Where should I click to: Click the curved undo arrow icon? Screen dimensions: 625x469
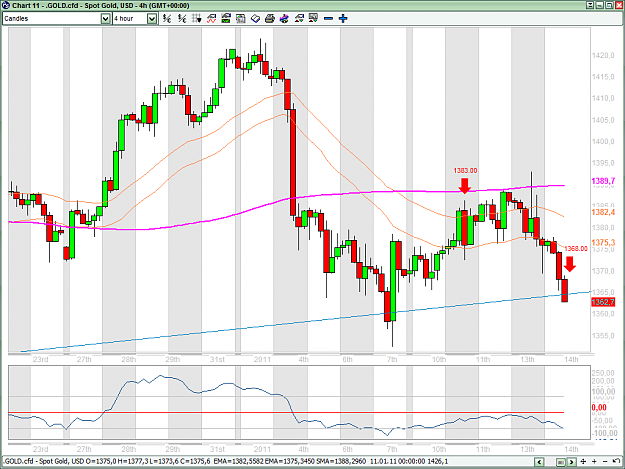(x=617, y=461)
